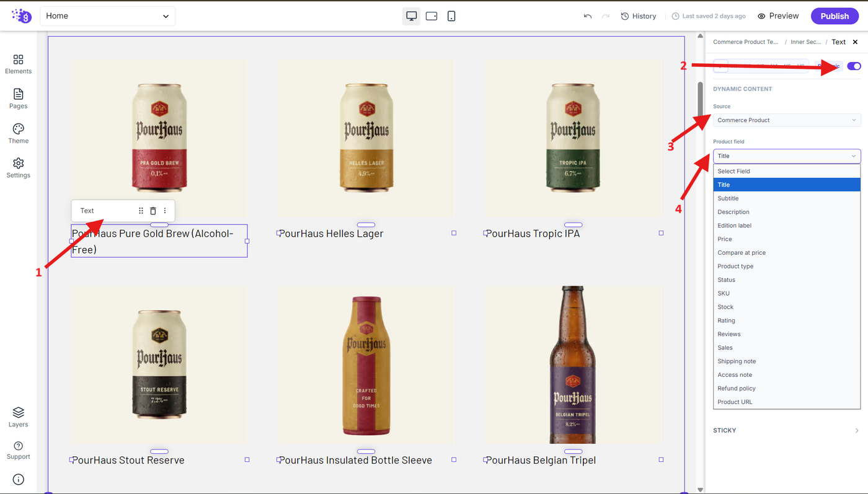Open the Pages panel
Image resolution: width=868 pixels, height=494 pixels.
18,99
